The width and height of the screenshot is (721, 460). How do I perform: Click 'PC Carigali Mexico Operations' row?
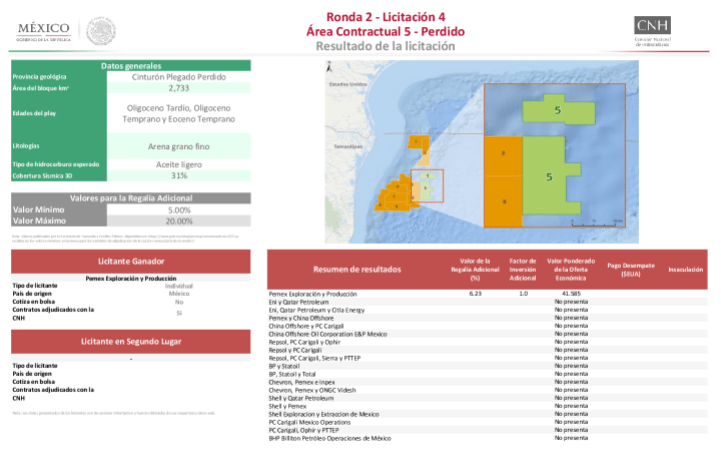487,422
